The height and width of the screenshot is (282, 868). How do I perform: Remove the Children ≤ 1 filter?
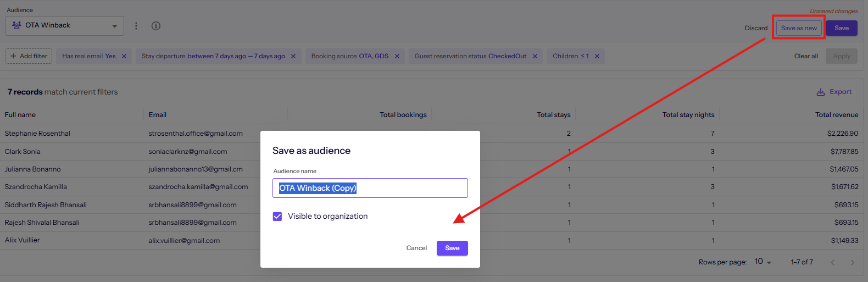597,56
